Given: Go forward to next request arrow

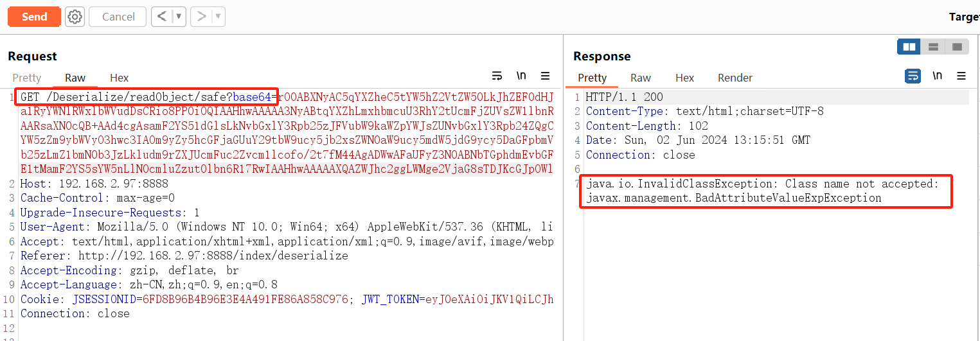Looking at the screenshot, I should tap(201, 17).
